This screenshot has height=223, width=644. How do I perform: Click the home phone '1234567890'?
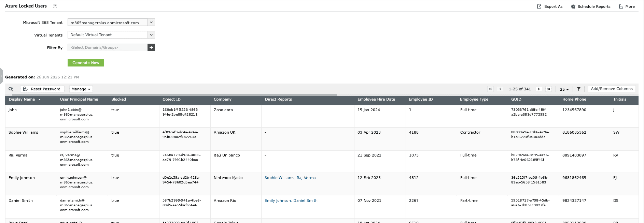coord(574,110)
